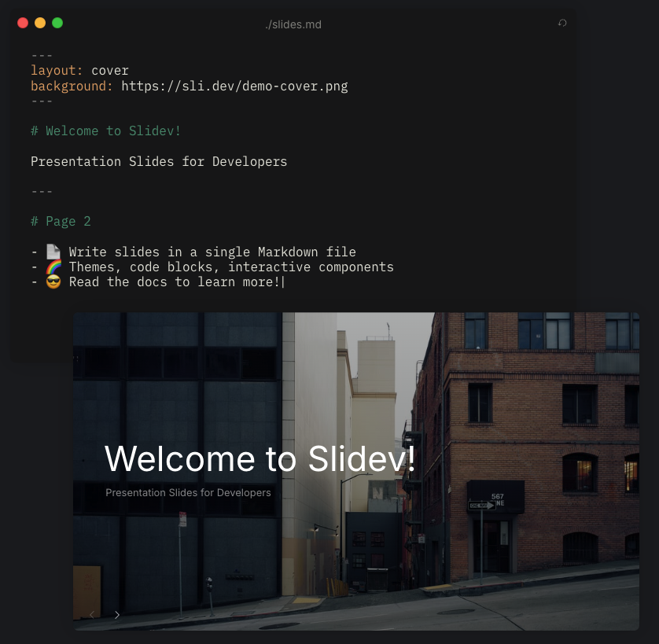The image size is (659, 644).
Task: Click the 'background:' key
Action: point(72,86)
